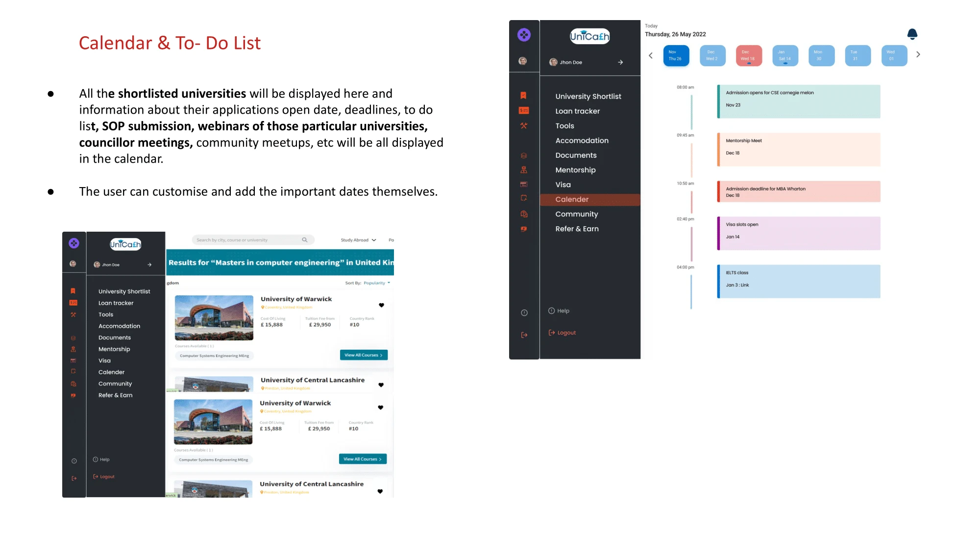Click community chat icon in Calendar screen sidebar
The width and height of the screenshot is (980, 551).
coord(524,214)
